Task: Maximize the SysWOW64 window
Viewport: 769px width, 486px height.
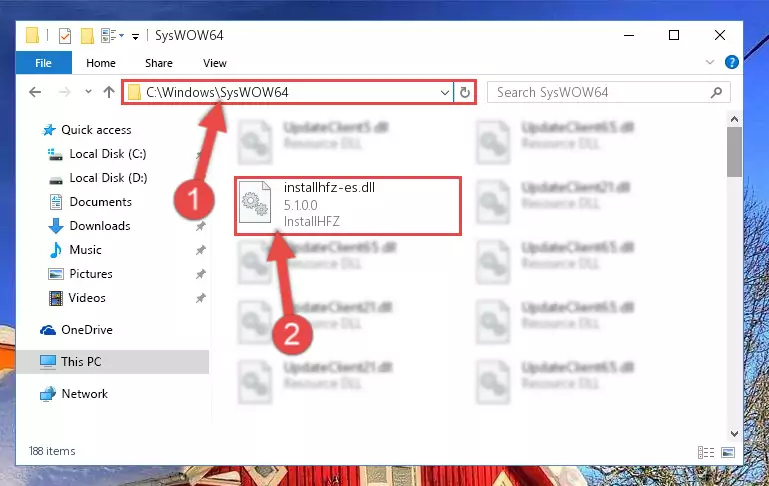Action: [x=674, y=35]
